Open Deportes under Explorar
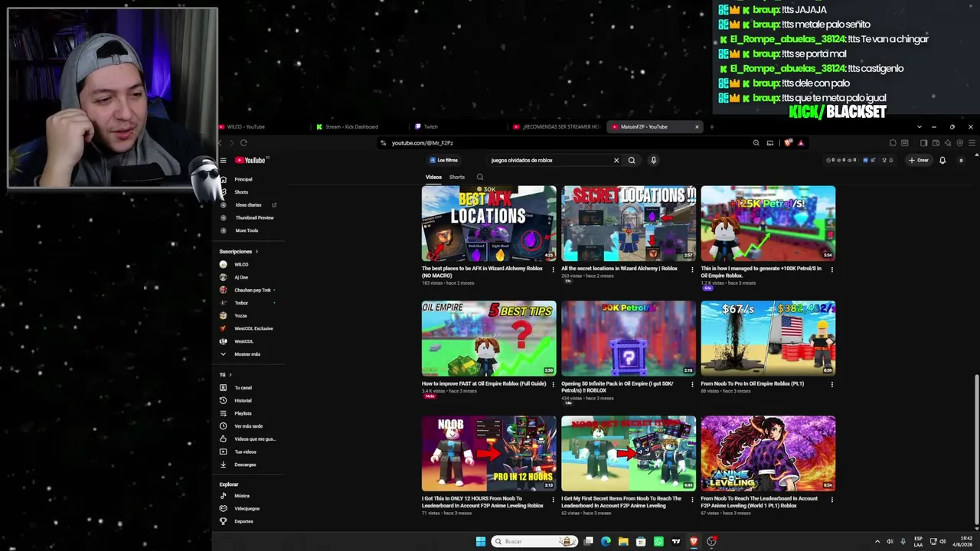The image size is (980, 551). [x=243, y=521]
